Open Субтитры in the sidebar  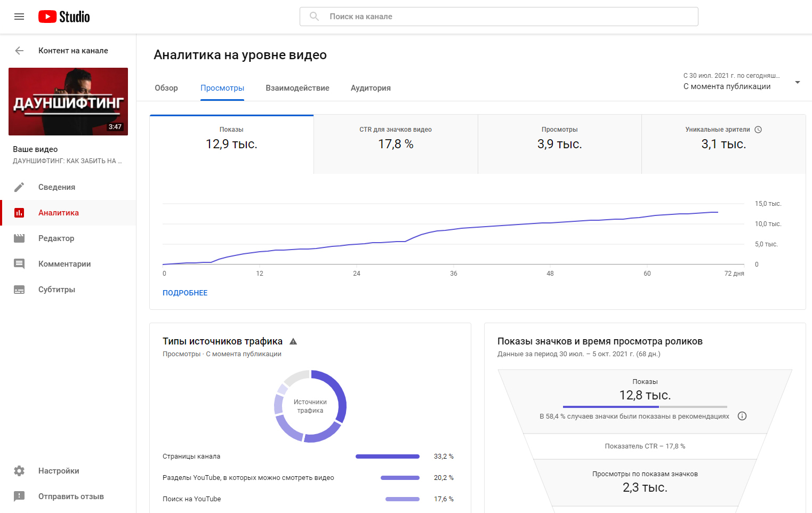(68, 290)
